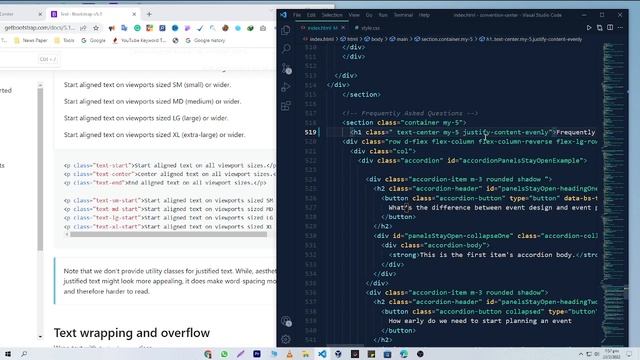Open the Windows Start menu
Viewport: 640px width, 360px height.
tap(8, 354)
